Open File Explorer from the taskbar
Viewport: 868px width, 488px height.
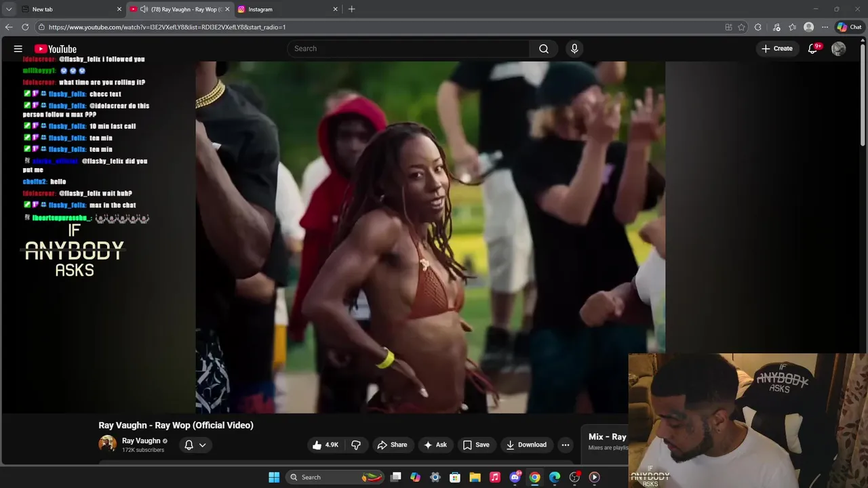click(x=475, y=477)
